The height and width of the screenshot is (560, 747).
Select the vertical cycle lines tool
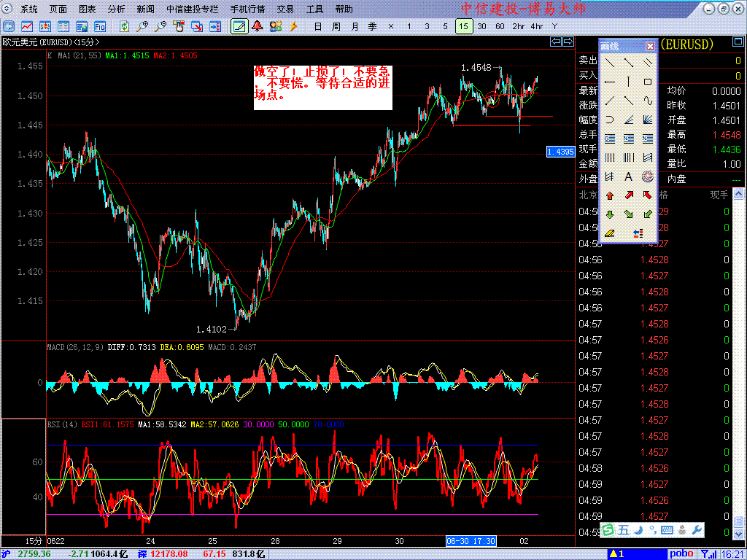(610, 157)
